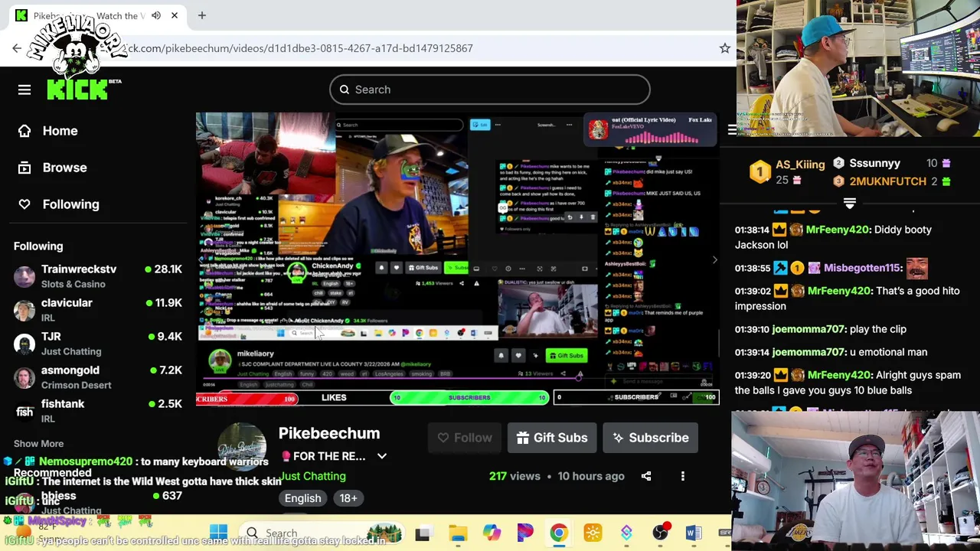Open Sssunnyy on the gift leaderboard

click(x=874, y=163)
